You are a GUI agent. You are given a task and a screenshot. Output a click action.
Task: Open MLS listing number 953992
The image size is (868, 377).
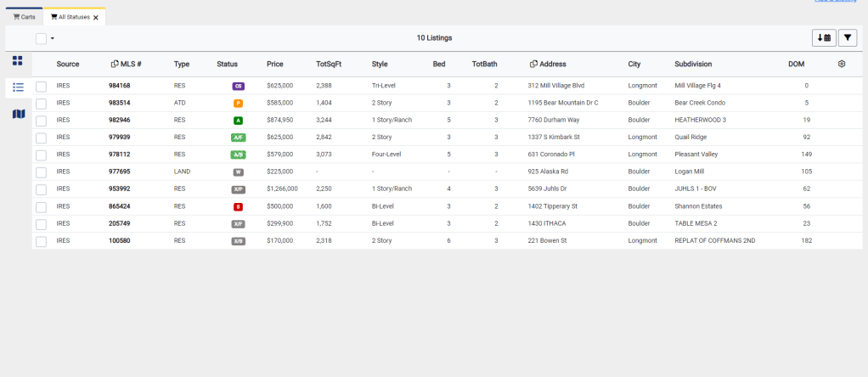pyautogui.click(x=119, y=188)
